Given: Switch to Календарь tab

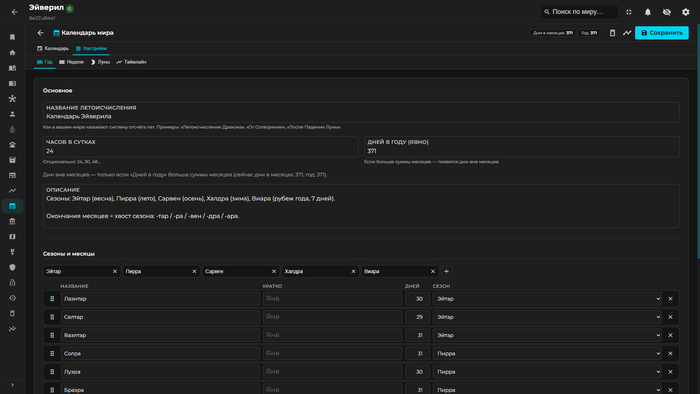Looking at the screenshot, I should point(53,48).
